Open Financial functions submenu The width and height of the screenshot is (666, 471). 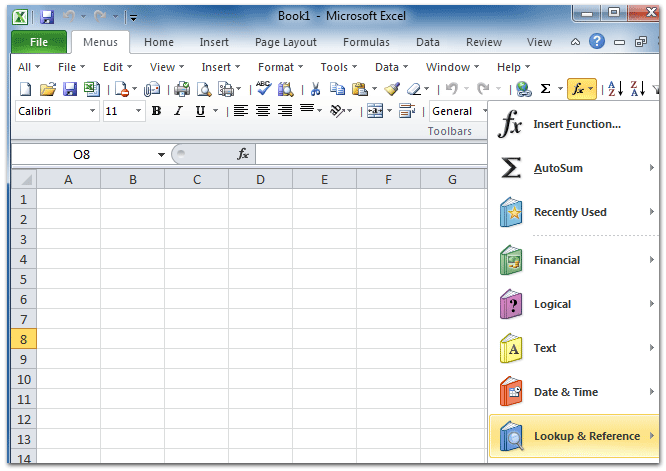[x=573, y=260]
